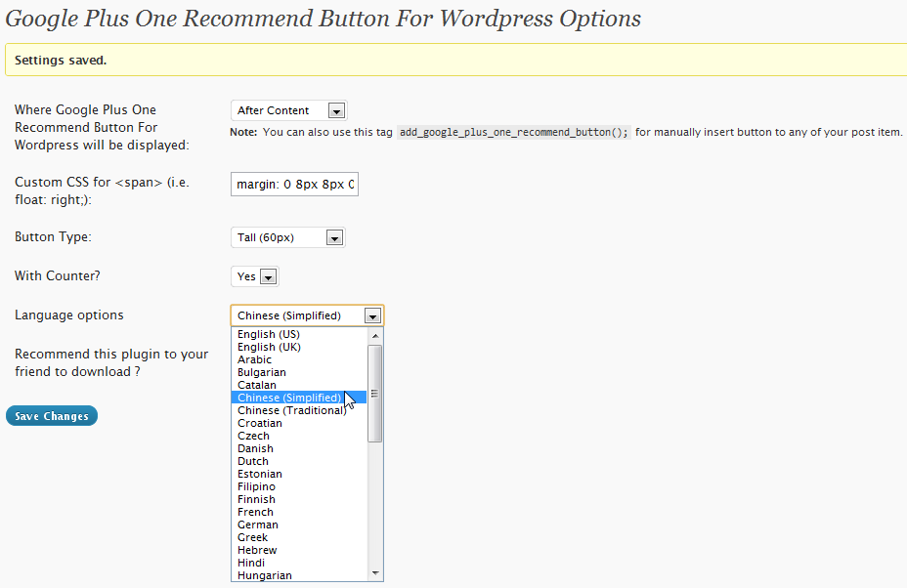The image size is (907, 588).
Task: Choose Hungarian from language list
Action: click(298, 575)
